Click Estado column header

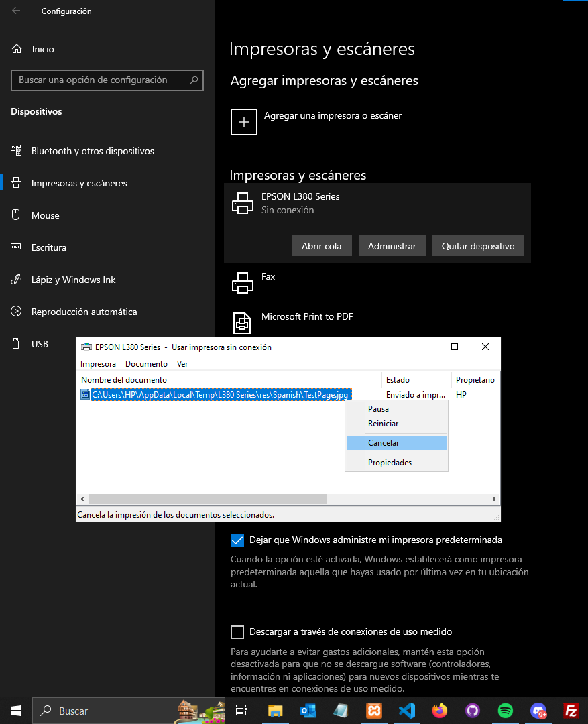416,380
